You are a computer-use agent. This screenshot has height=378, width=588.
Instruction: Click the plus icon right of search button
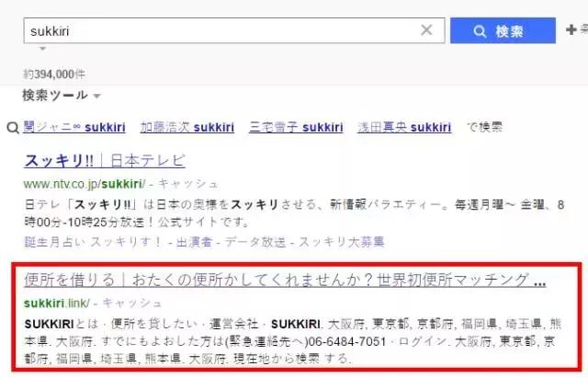point(571,29)
